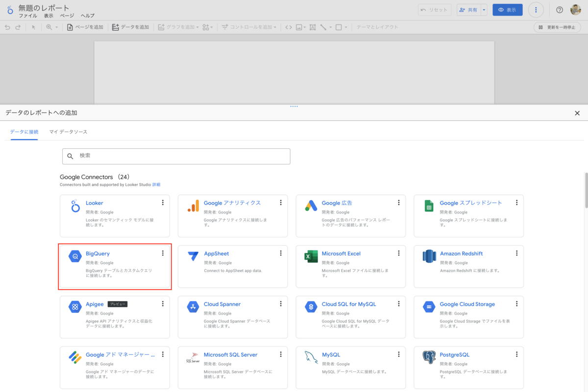Click the undo arrow in toolbar

(7, 27)
